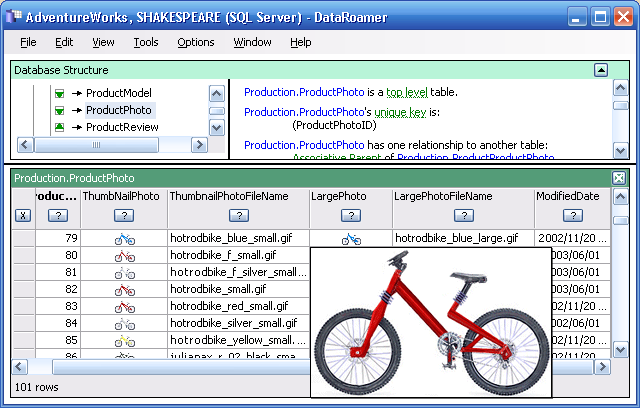
Task: Click table horizontal scrollbar right arrow
Action: (x=602, y=367)
